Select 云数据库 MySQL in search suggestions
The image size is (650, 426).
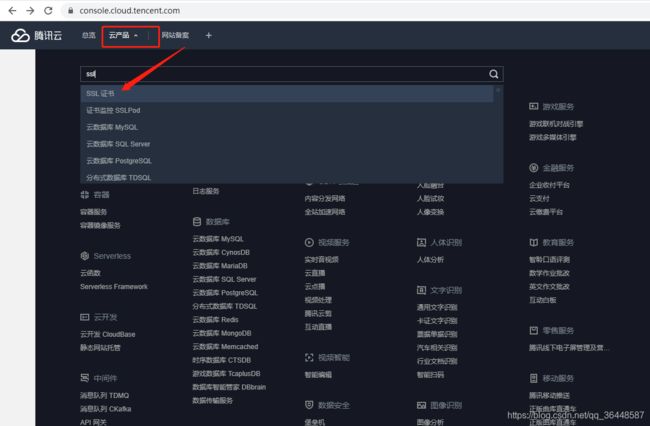click(x=287, y=127)
